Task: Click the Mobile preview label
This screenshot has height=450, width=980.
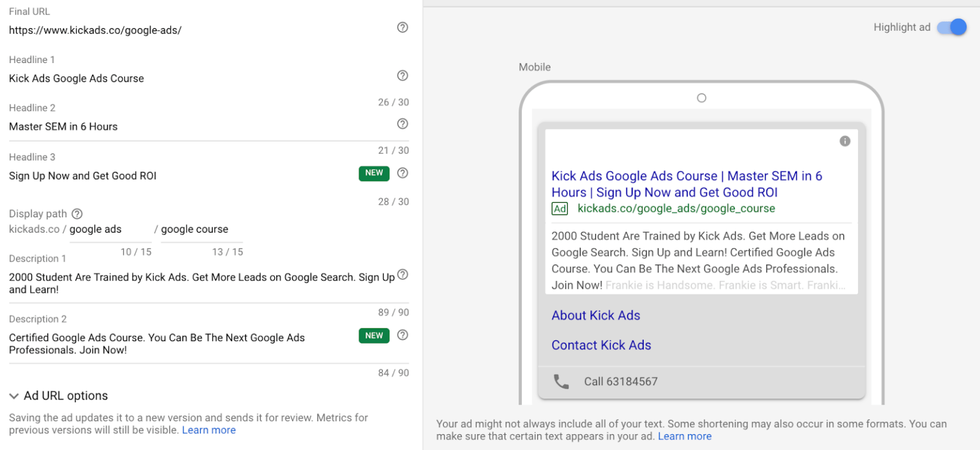Action: [x=535, y=67]
